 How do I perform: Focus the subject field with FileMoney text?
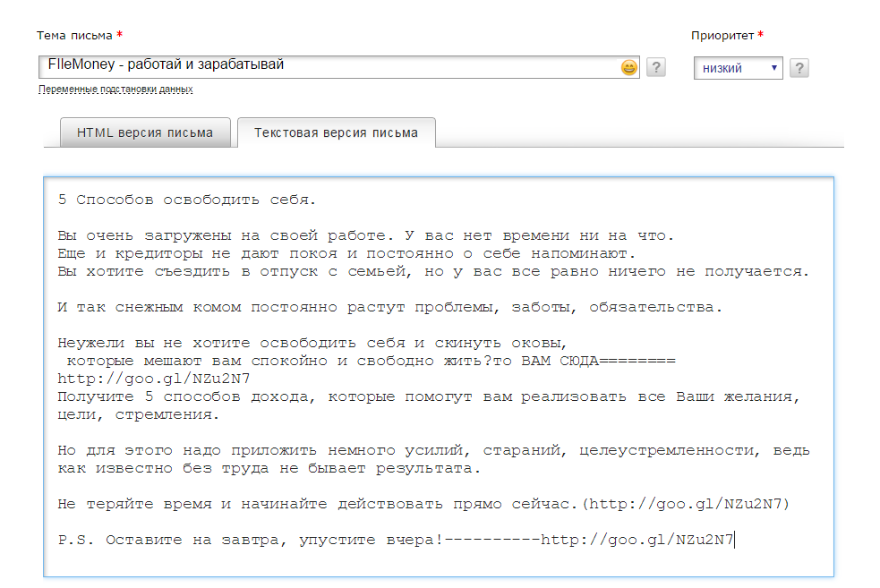(x=339, y=67)
